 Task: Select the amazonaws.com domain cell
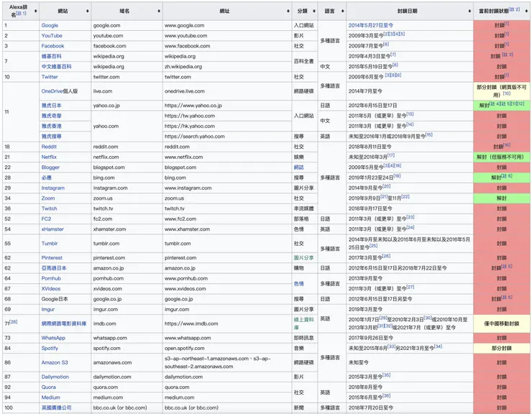[127, 362]
